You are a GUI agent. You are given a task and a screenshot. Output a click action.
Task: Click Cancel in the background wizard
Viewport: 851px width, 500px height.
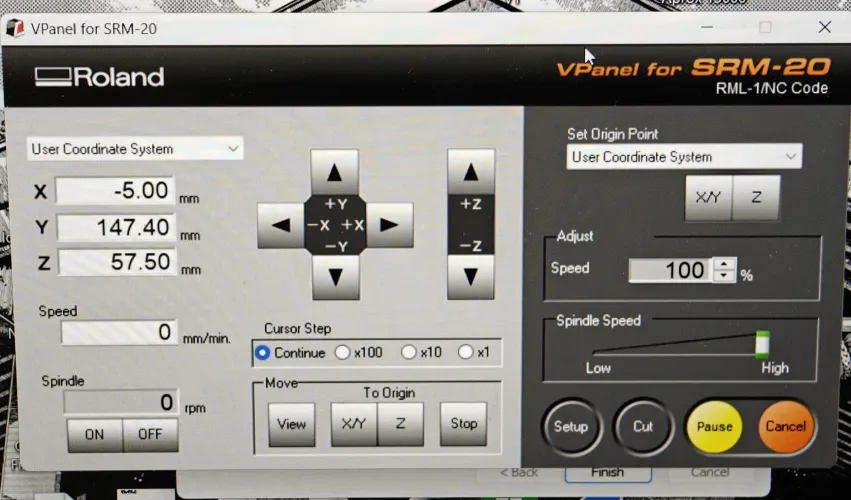tap(710, 472)
